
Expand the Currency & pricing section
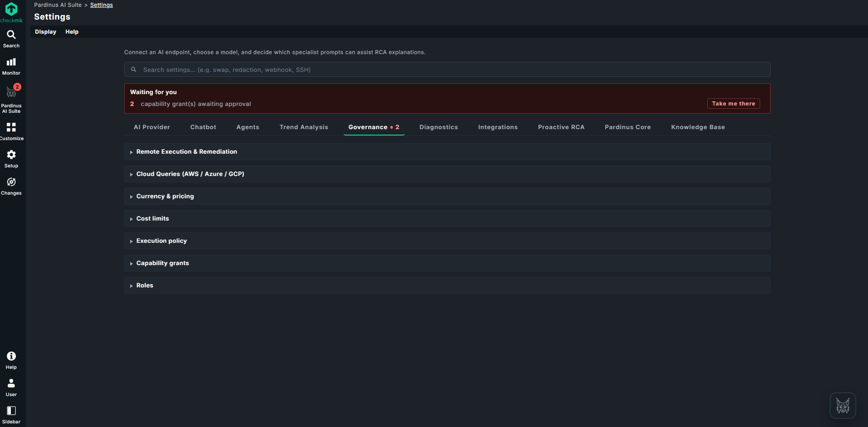click(x=447, y=196)
